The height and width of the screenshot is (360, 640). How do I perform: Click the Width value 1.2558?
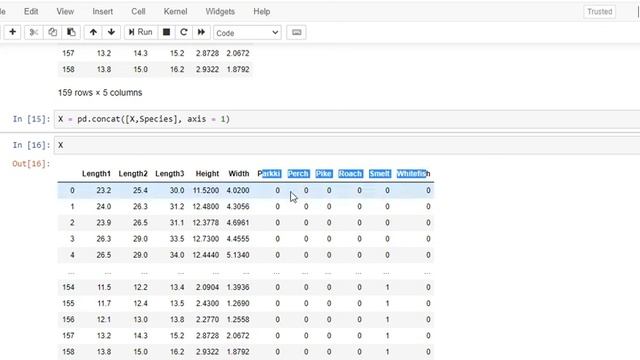[x=238, y=319]
